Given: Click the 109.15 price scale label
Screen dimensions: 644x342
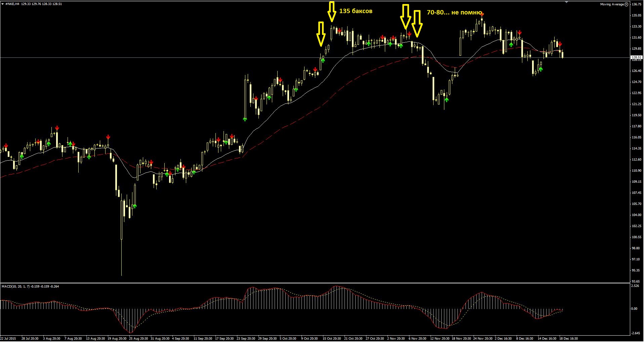Looking at the screenshot, I should (x=637, y=182).
